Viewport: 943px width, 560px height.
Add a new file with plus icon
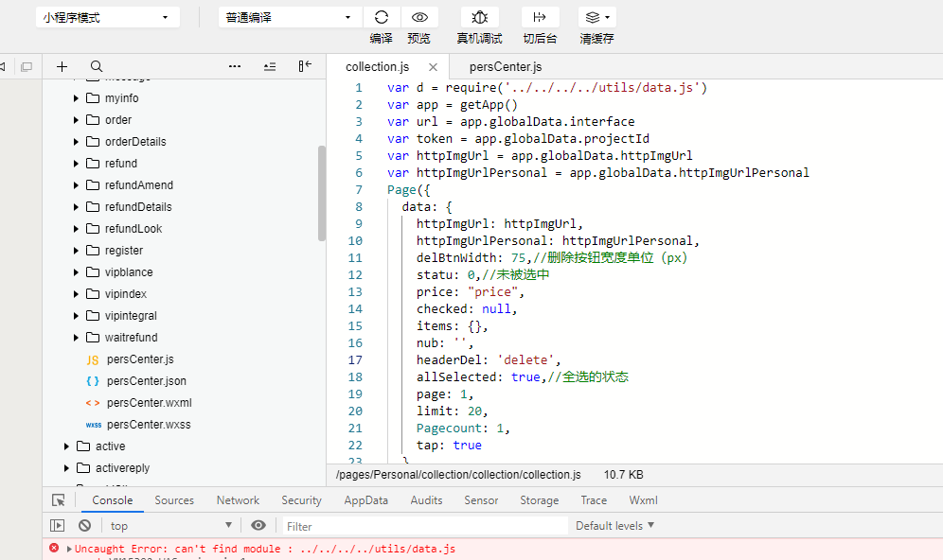tap(62, 66)
